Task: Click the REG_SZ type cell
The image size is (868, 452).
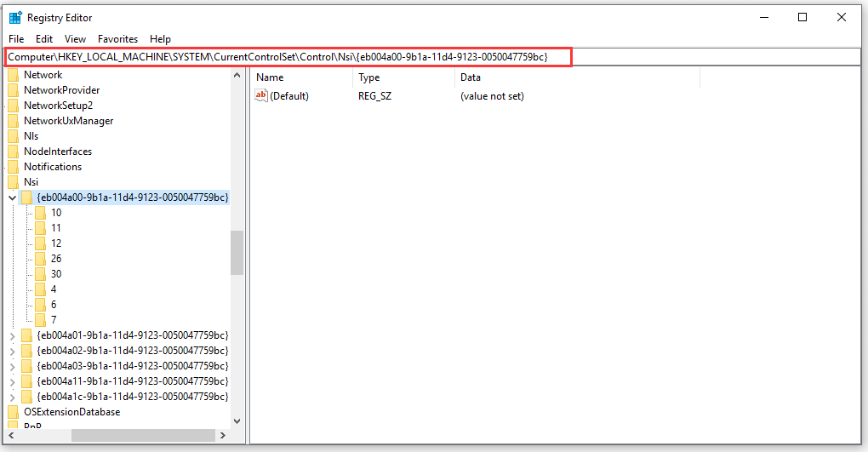Action: click(x=374, y=96)
